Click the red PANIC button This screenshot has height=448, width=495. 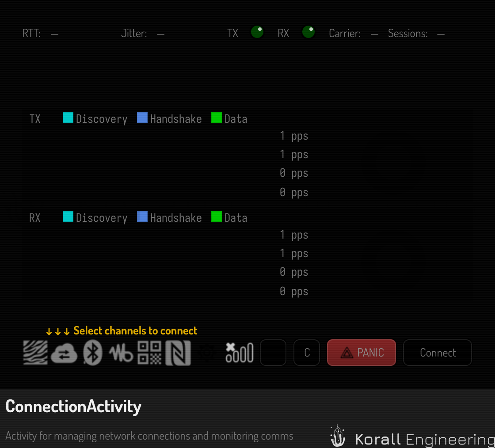pyautogui.click(x=362, y=353)
